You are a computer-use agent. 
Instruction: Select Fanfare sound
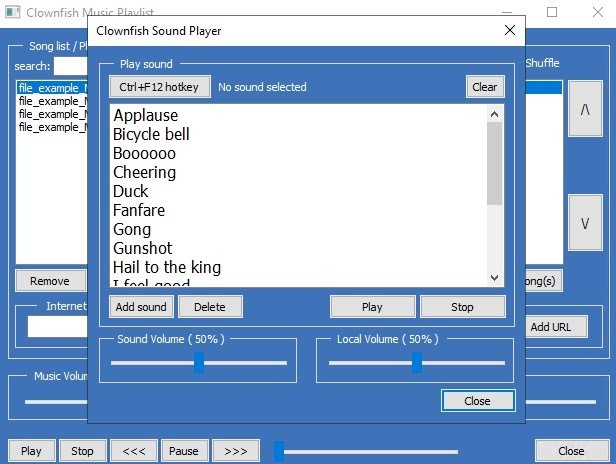coord(300,210)
